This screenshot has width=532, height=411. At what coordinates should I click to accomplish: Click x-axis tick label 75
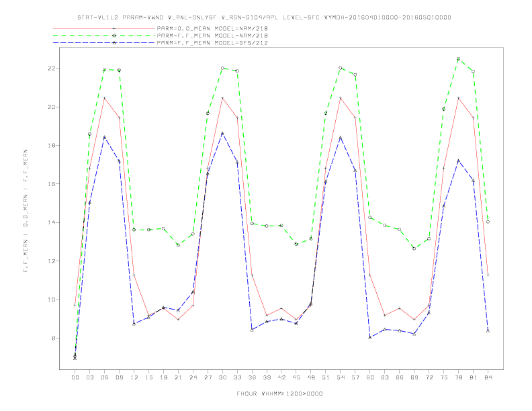[444, 377]
